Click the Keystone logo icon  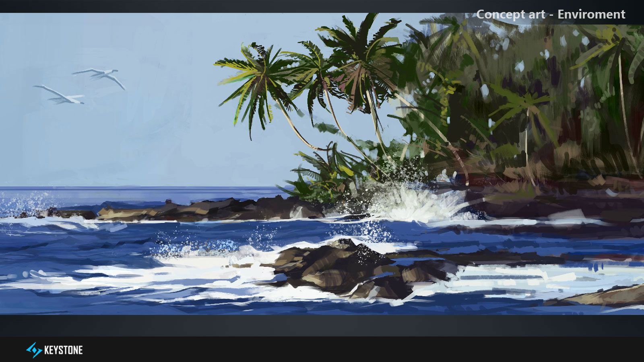(34, 350)
